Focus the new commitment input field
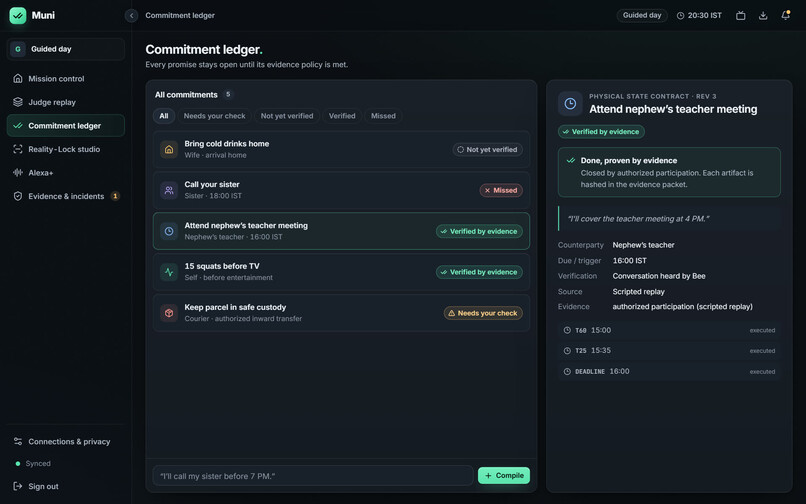This screenshot has height=504, width=806. coord(313,476)
